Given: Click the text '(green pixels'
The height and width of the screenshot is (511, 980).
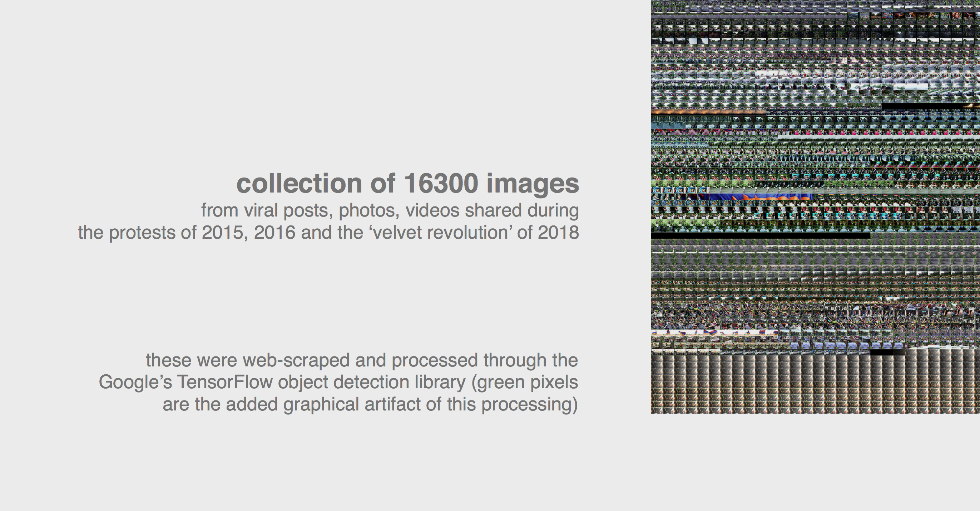Looking at the screenshot, I should click(x=524, y=382).
